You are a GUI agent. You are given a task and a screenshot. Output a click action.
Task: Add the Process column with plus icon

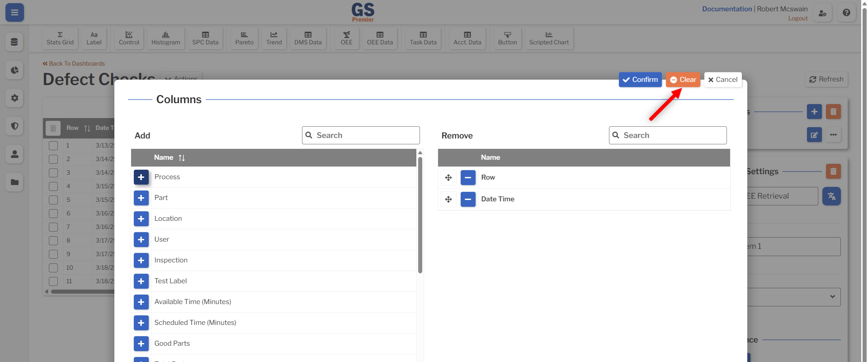coord(141,177)
